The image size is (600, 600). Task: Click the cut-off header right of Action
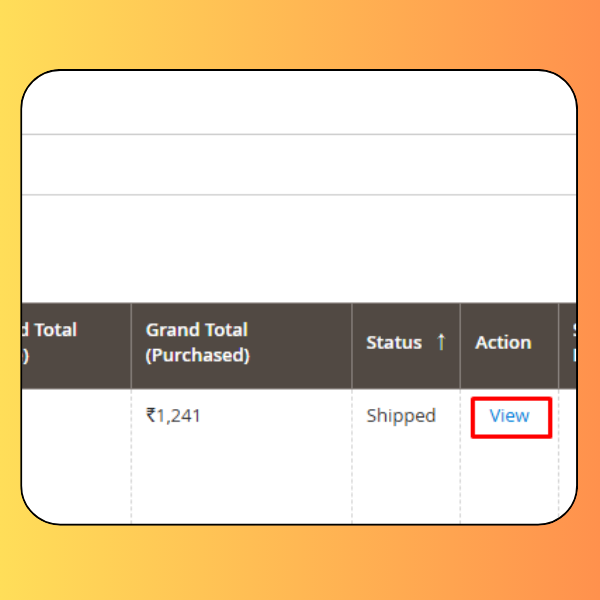coord(568,346)
